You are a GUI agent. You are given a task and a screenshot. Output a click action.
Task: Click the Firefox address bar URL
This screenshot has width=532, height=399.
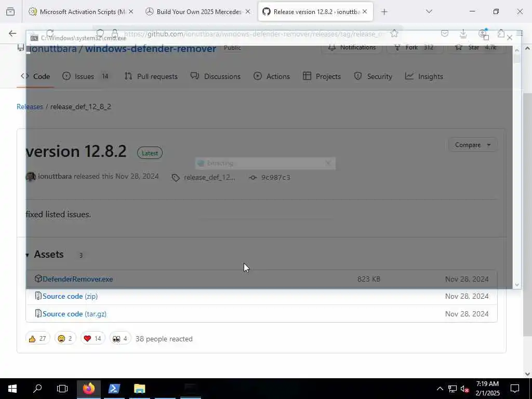[254, 34]
